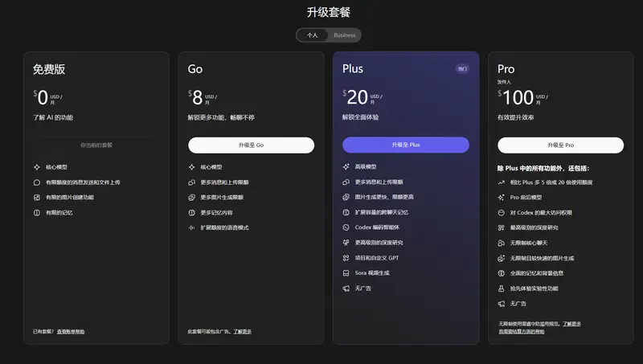Image resolution: width=643 pixels, height=364 pixels.
Task: Click the 有效提升效率 description
Action: 515,117
